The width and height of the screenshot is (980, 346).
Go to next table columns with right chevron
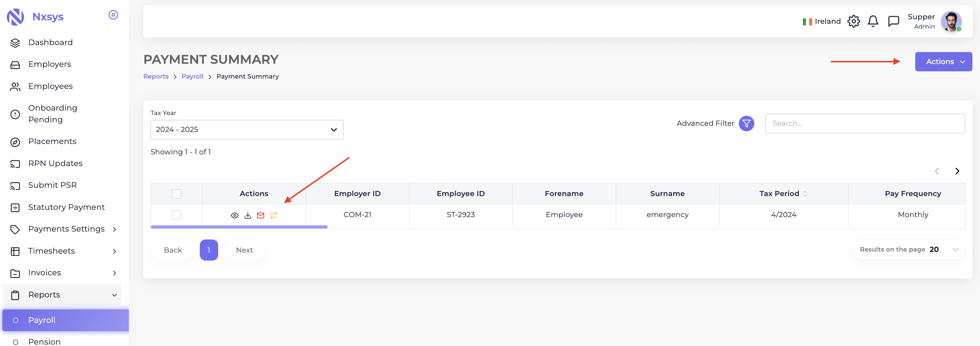pyautogui.click(x=957, y=171)
